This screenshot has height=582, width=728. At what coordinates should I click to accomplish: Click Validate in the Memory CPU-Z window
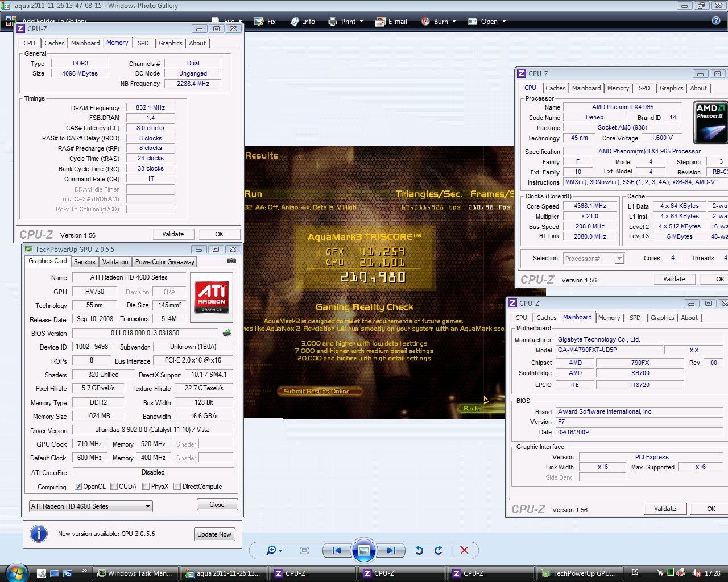[173, 234]
